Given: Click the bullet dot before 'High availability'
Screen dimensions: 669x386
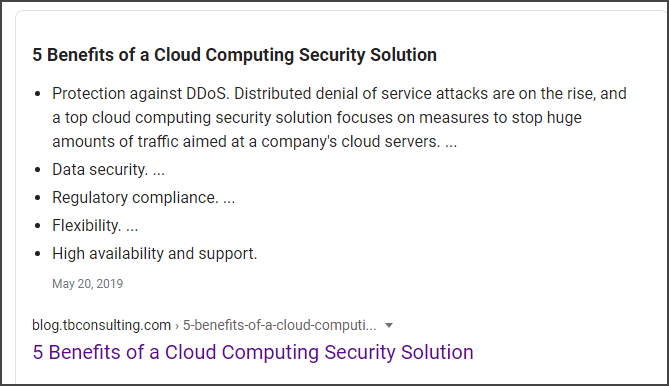Looking at the screenshot, I should pyautogui.click(x=38, y=254).
